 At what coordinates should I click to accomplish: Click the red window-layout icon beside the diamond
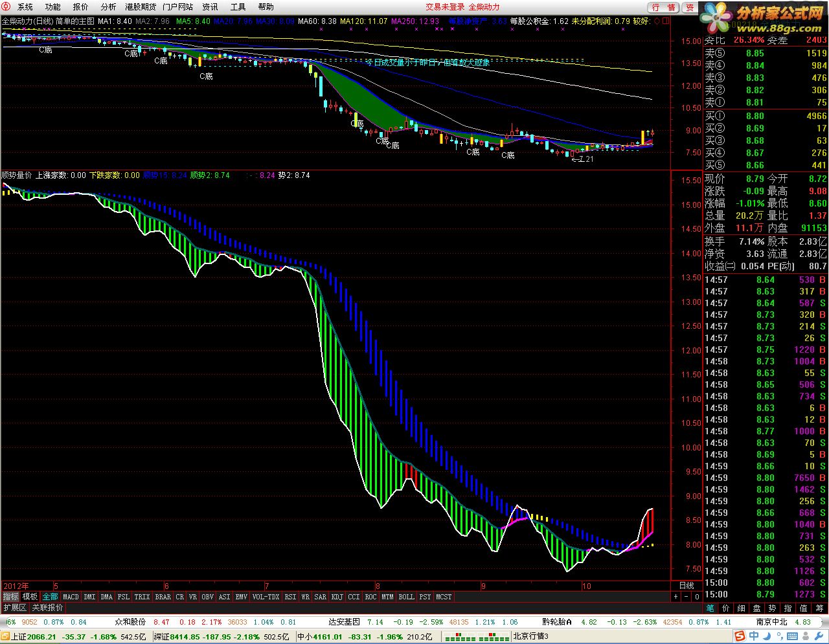tap(666, 21)
